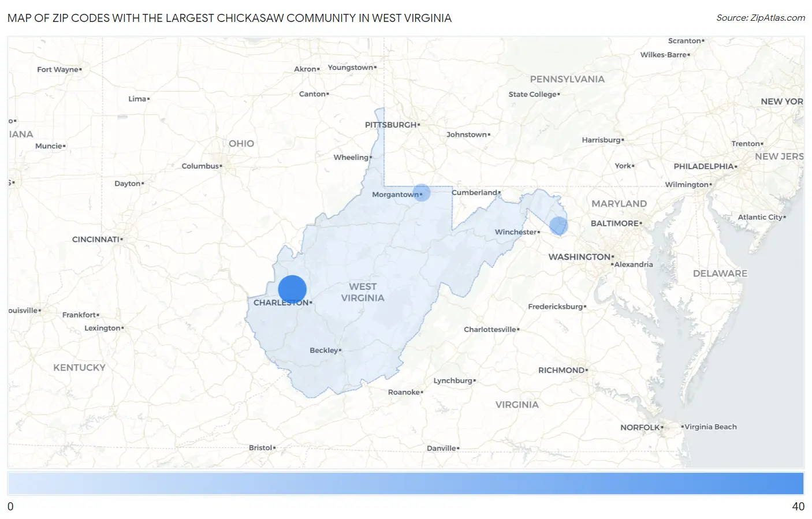Click the Atlantic City label

point(760,218)
